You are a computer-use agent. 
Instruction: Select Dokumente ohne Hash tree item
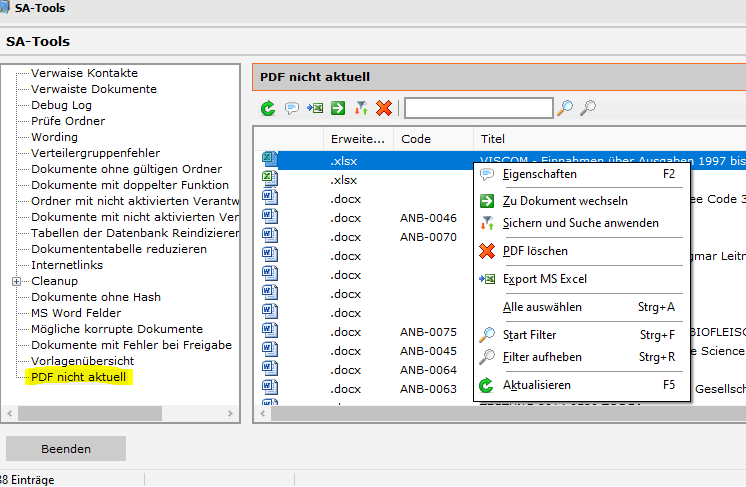(x=96, y=297)
